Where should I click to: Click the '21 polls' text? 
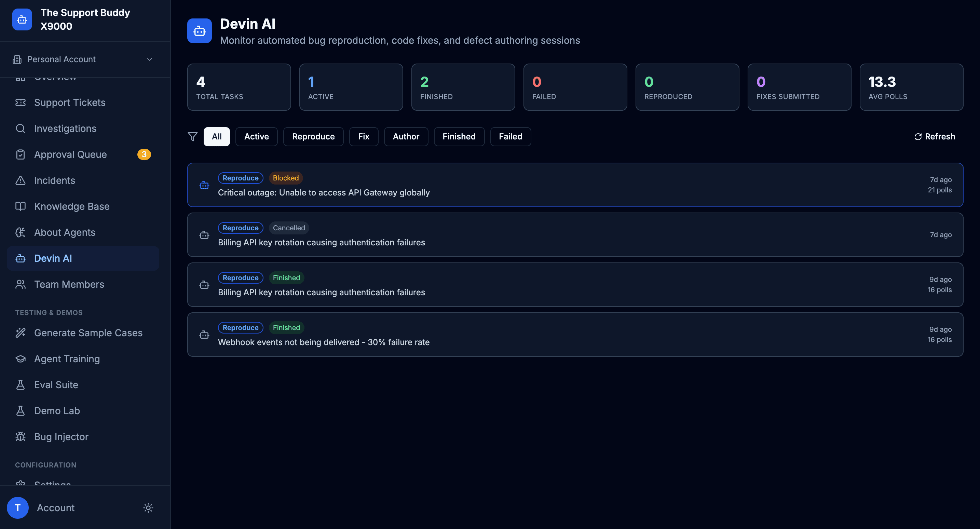[940, 190]
